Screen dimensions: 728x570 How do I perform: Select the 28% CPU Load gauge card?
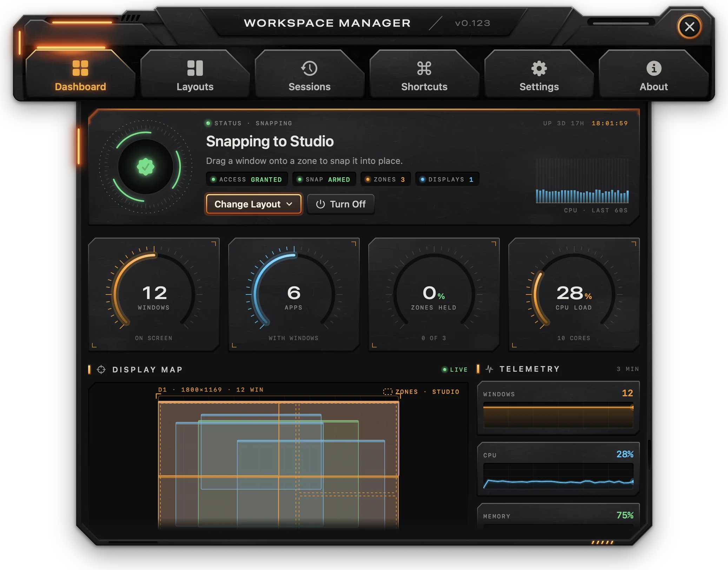point(574,294)
